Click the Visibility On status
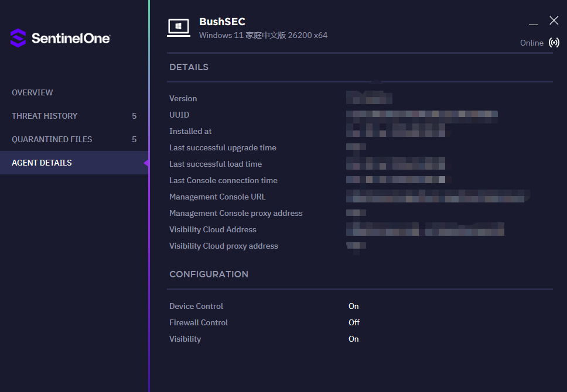This screenshot has width=567, height=392. tap(354, 339)
